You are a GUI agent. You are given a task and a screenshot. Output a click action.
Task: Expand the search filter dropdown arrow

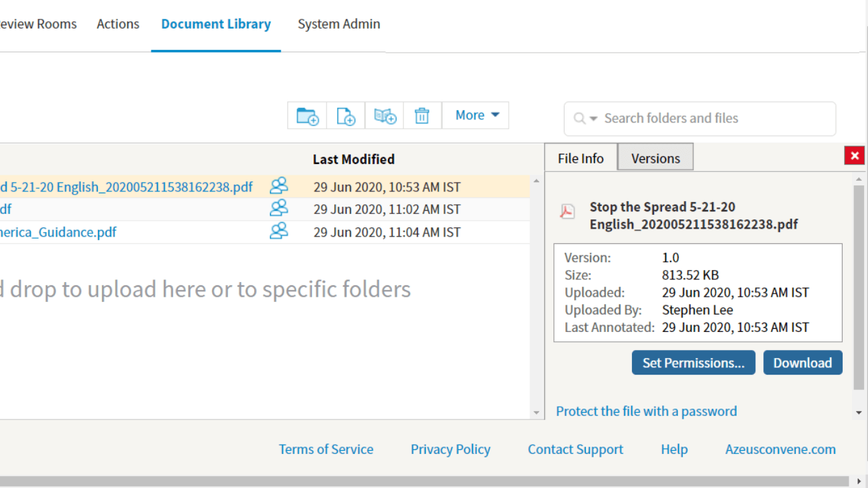point(593,119)
